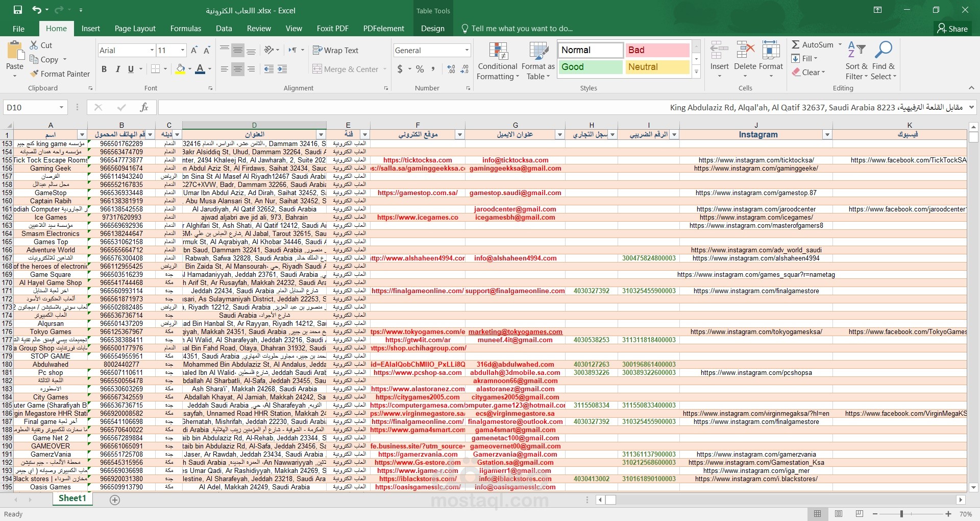Open the ticktocksa.com website link
The height and width of the screenshot is (521, 980).
(418, 160)
